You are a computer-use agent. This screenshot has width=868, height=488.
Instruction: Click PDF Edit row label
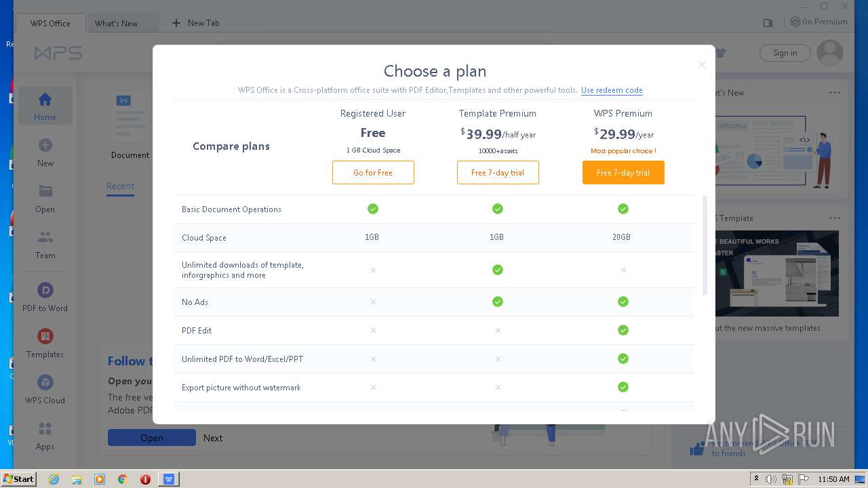[197, 331]
